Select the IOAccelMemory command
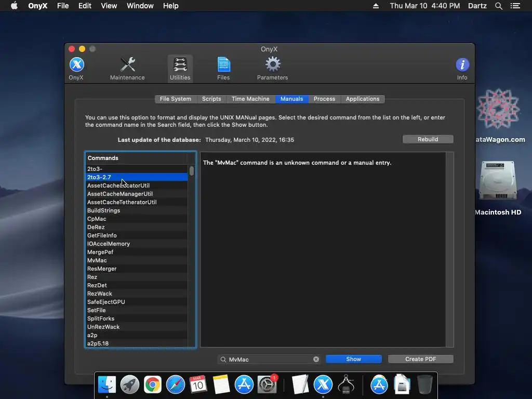Image resolution: width=532 pixels, height=399 pixels. (x=137, y=244)
